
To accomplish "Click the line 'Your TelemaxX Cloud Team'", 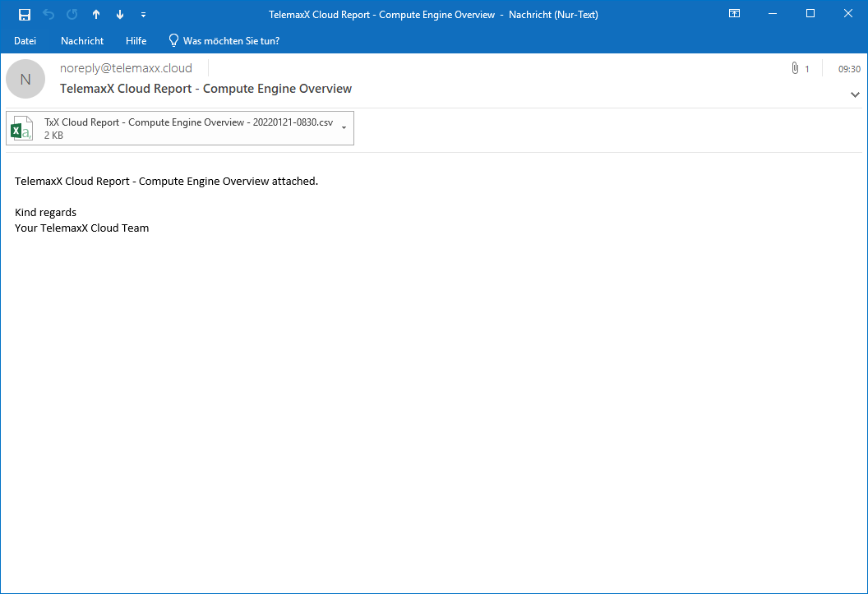I will pos(82,228).
